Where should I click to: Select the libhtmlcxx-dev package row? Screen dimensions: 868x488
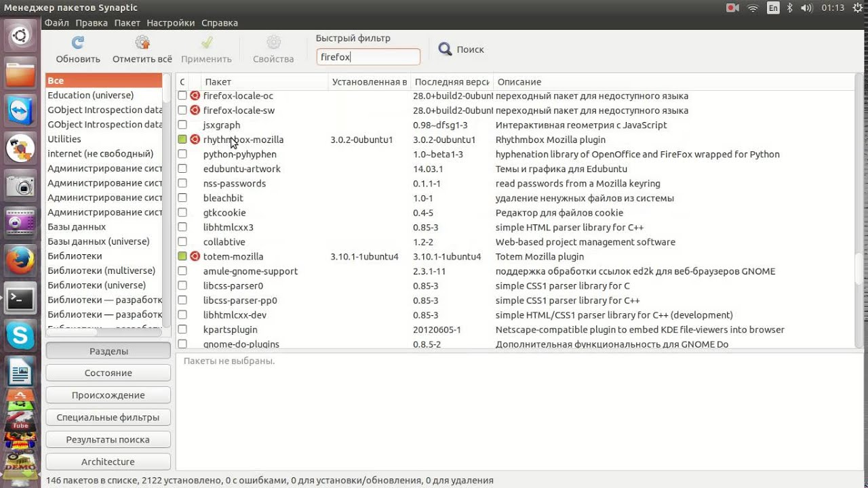point(515,315)
